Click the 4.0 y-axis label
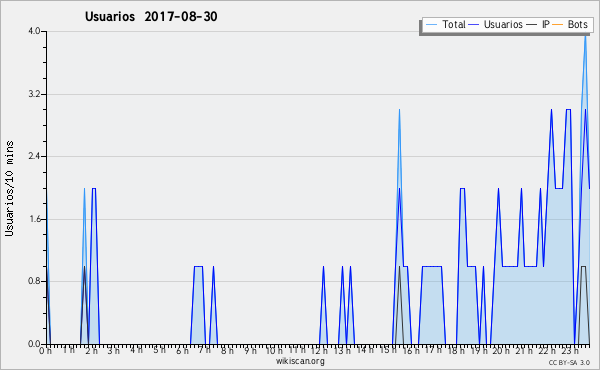This screenshot has height=370, width=600. tap(34, 31)
